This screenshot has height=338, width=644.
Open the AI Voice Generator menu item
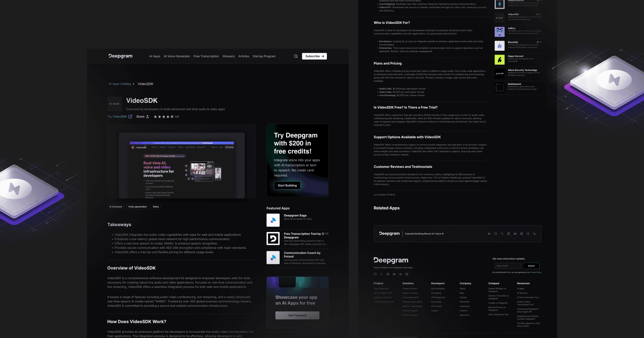(x=177, y=56)
